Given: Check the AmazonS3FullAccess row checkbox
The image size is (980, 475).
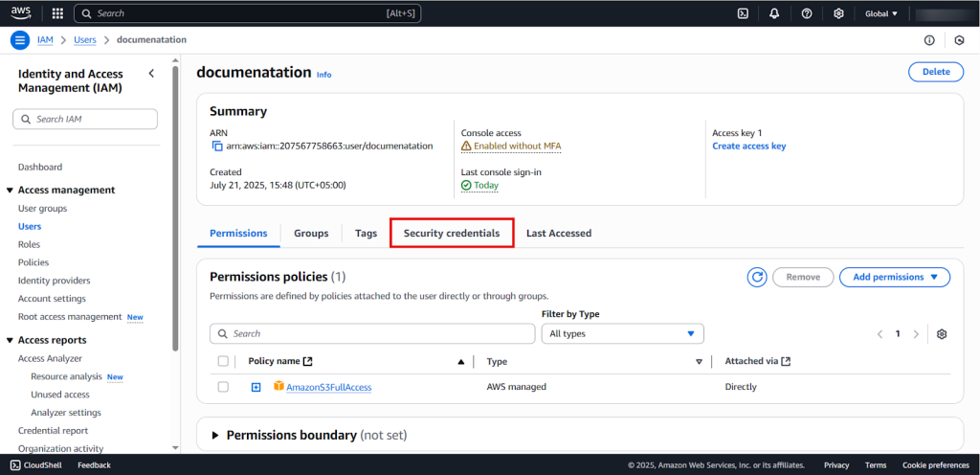Looking at the screenshot, I should [223, 387].
